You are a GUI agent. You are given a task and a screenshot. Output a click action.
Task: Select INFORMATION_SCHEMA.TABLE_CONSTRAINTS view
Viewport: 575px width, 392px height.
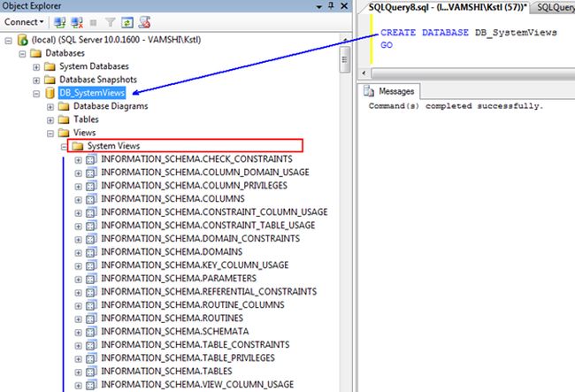[x=195, y=345]
